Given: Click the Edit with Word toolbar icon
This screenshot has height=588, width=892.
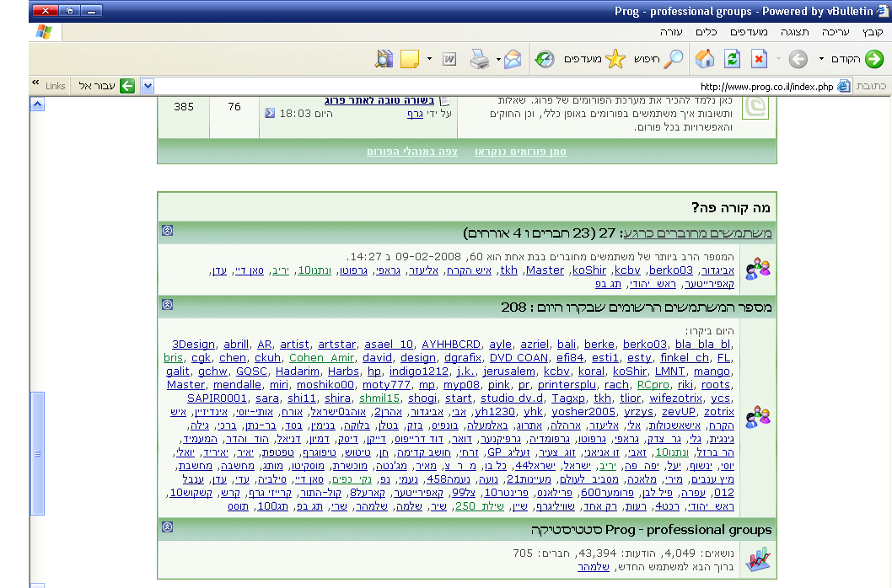Looking at the screenshot, I should [x=449, y=59].
